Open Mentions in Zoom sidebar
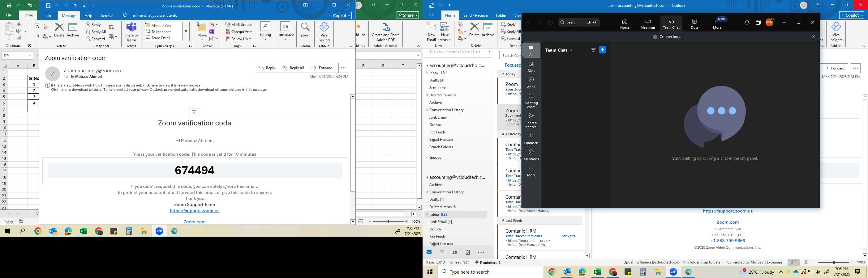 click(x=531, y=155)
